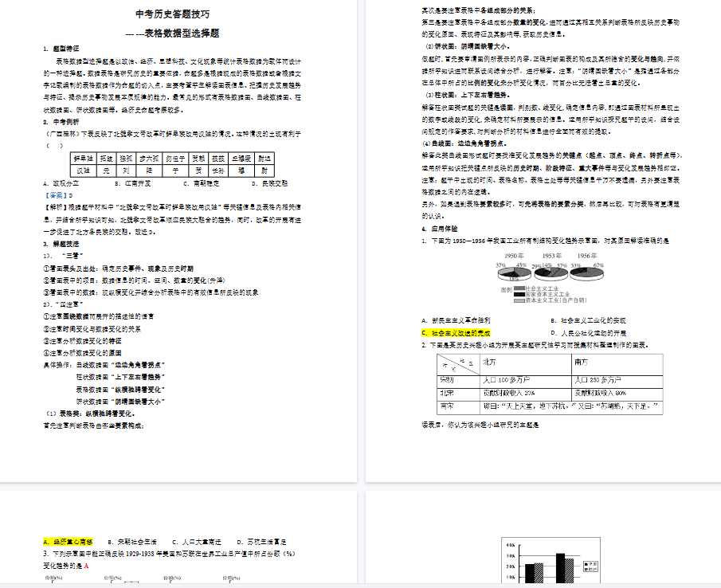Select option 'D. 人民公社化运动的开展'
This screenshot has height=588, width=721.
tap(588, 333)
